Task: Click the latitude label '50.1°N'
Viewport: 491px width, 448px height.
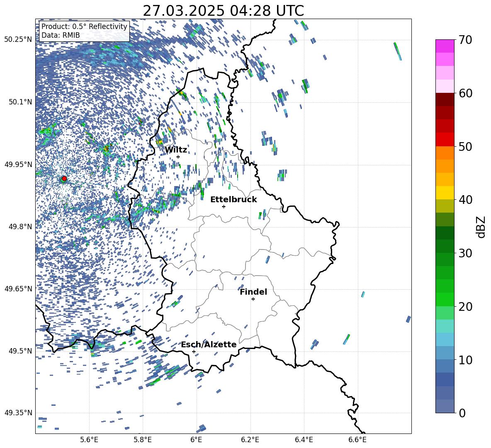Action: point(20,102)
